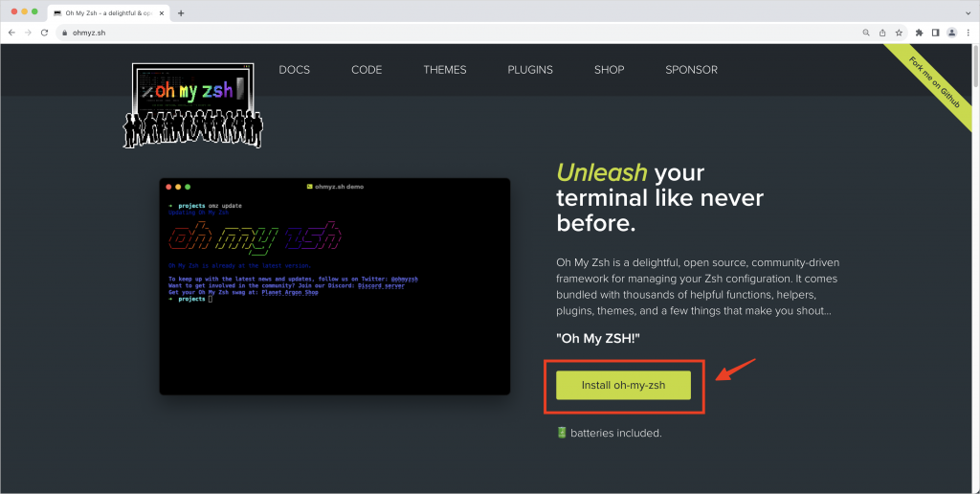The height and width of the screenshot is (494, 980).
Task: Bookmark this page with the star
Action: 899,33
